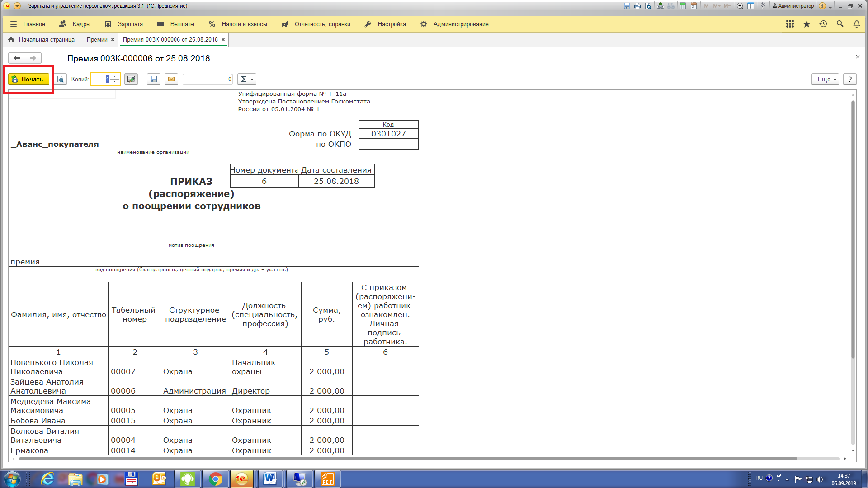
Task: Select cell Новенького Николая Николаевича
Action: [58, 367]
